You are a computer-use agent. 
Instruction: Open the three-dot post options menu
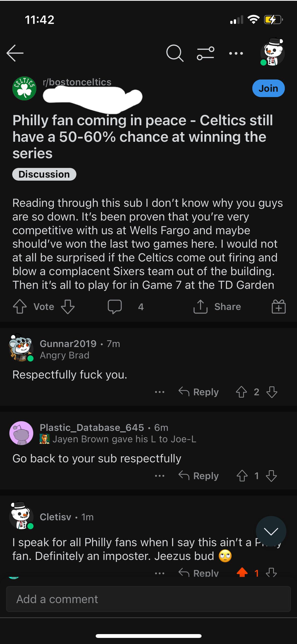(x=236, y=53)
